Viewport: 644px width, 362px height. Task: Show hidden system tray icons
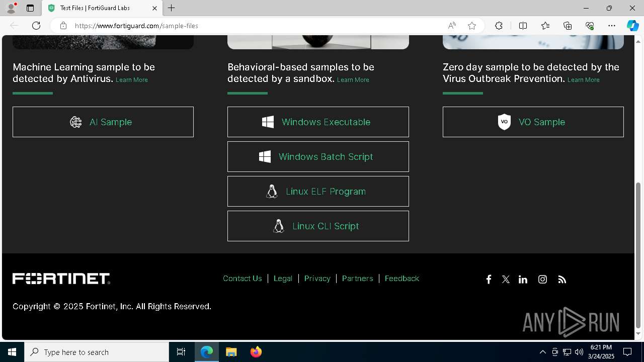click(543, 352)
